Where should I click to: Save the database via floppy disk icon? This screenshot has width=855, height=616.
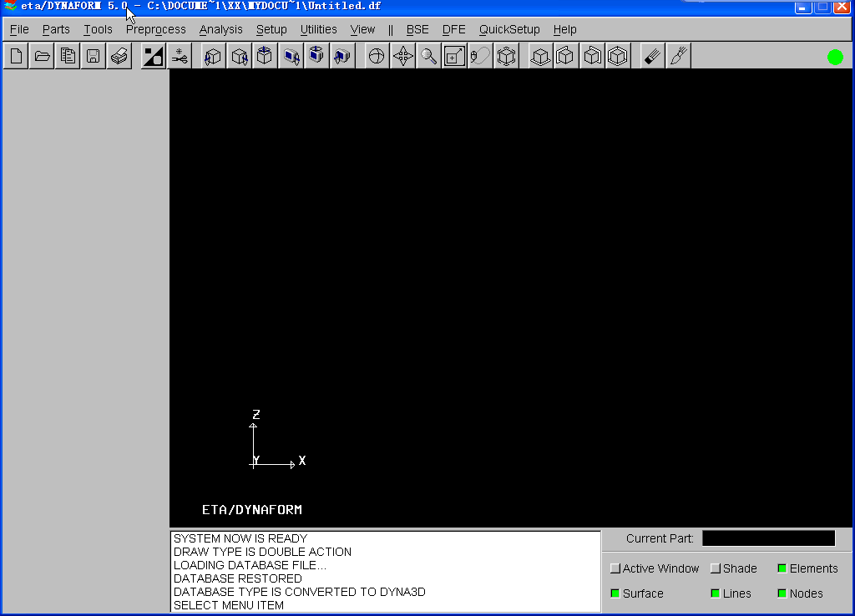point(94,56)
